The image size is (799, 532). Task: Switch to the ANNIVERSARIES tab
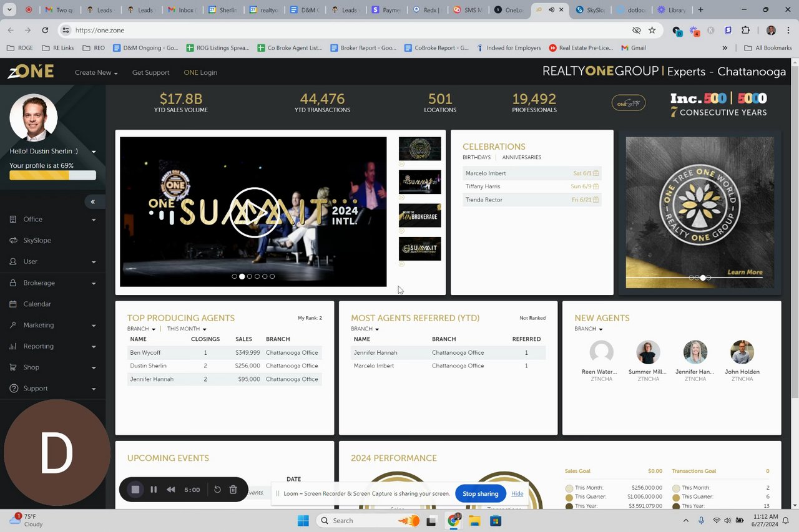[522, 157]
